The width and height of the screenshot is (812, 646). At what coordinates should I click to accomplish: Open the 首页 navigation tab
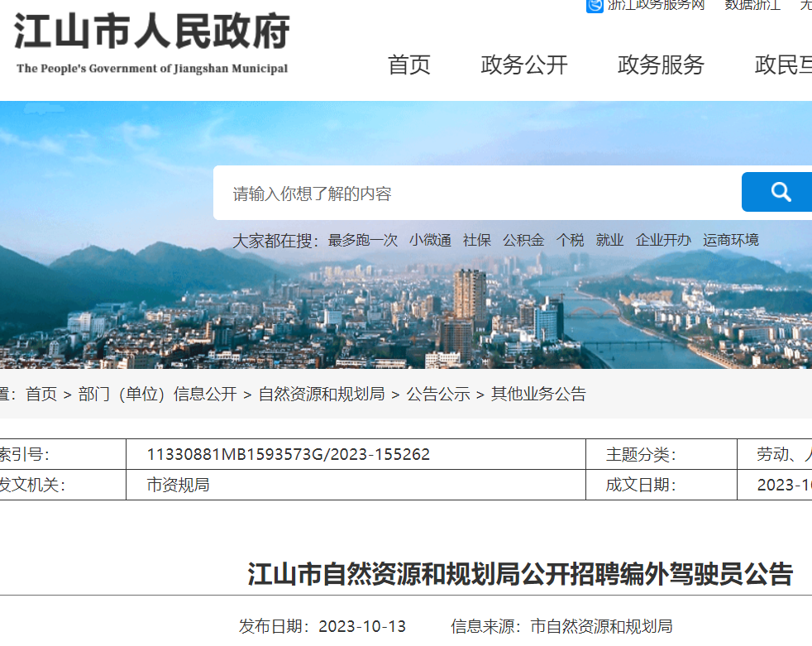(409, 65)
